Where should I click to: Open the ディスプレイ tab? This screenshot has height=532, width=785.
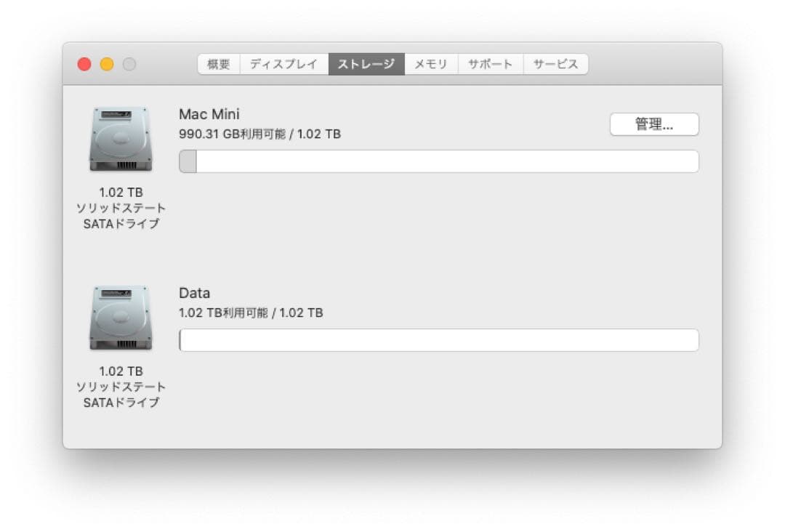click(x=283, y=63)
